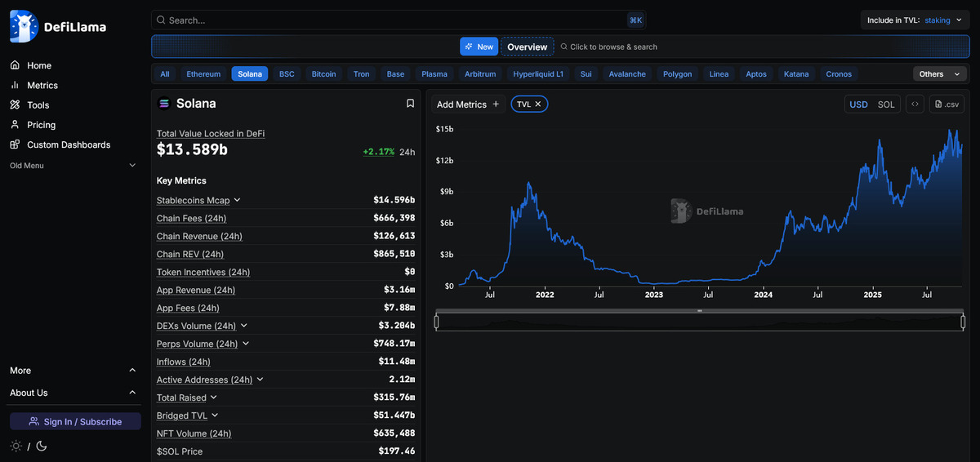Open the embed chart code icon
Viewport: 980px width, 462px height.
(915, 104)
